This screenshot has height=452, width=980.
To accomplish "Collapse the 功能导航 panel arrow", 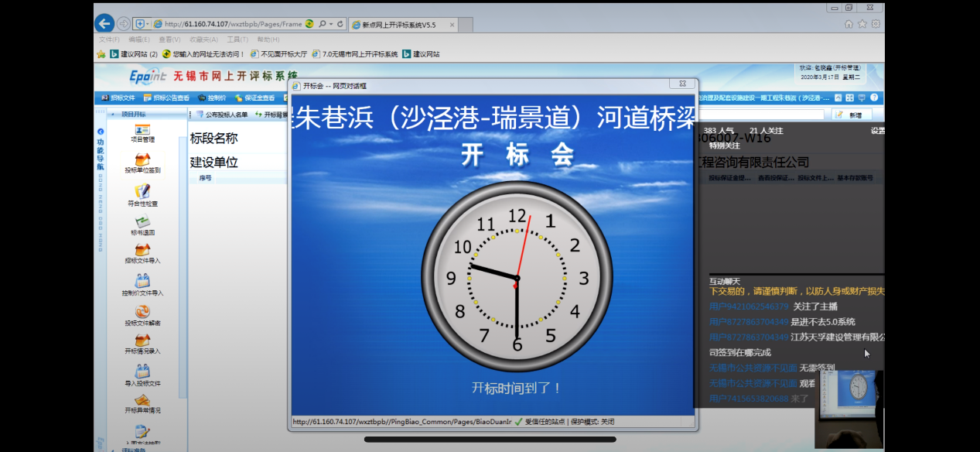I will (101, 132).
